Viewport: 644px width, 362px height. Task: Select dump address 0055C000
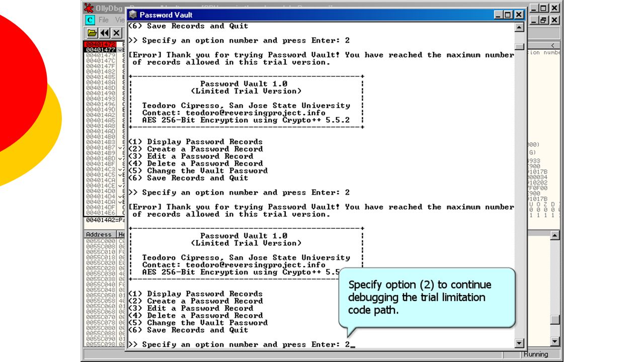pos(101,241)
